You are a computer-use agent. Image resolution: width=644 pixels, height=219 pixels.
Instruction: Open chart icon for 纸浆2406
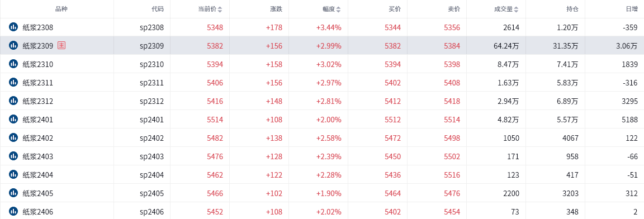(13, 212)
